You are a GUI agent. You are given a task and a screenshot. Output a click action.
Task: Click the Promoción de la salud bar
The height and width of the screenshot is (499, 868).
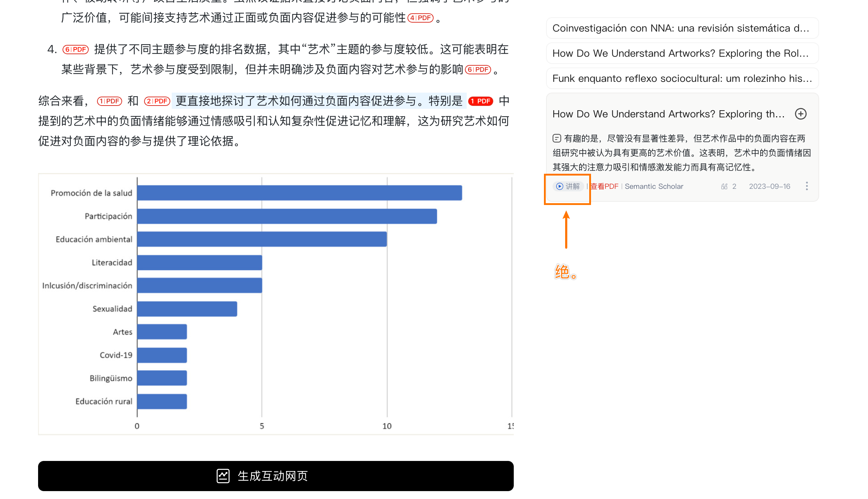[299, 193]
